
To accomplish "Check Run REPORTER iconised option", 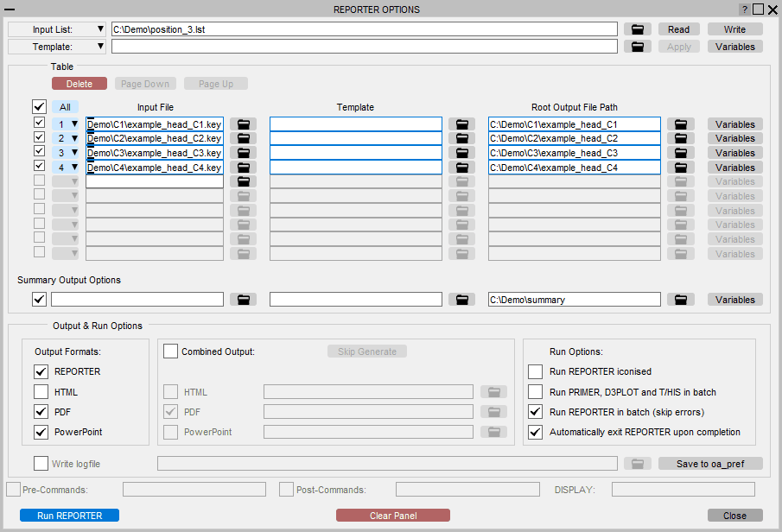I will (534, 371).
